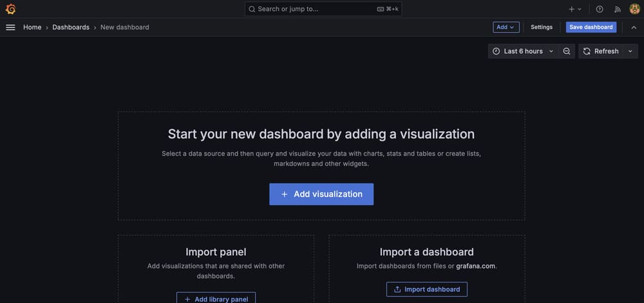Click Save dashboard button

pos(591,27)
